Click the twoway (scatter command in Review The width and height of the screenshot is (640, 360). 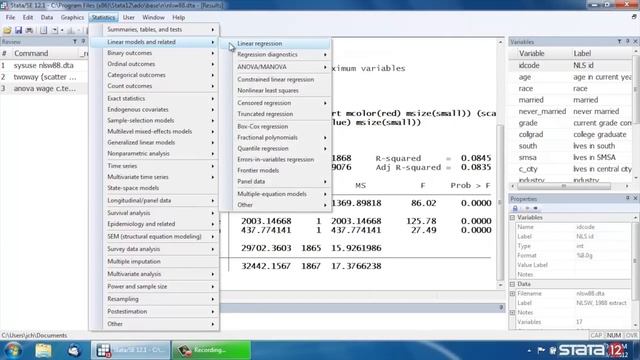44,77
